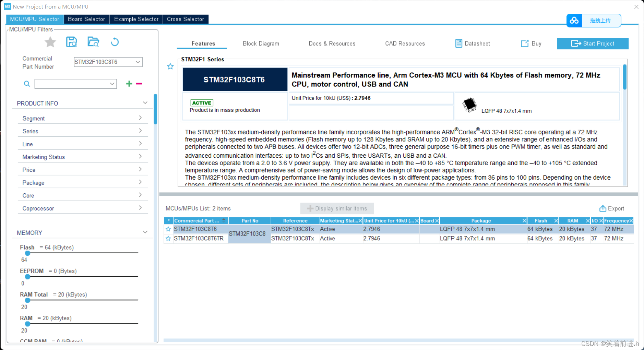Image resolution: width=644 pixels, height=350 pixels.
Task: Select the Features tab
Action: click(203, 44)
